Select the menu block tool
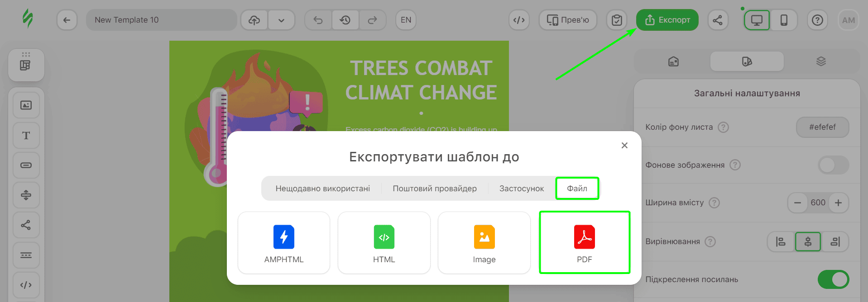868x302 pixels. tap(26, 255)
